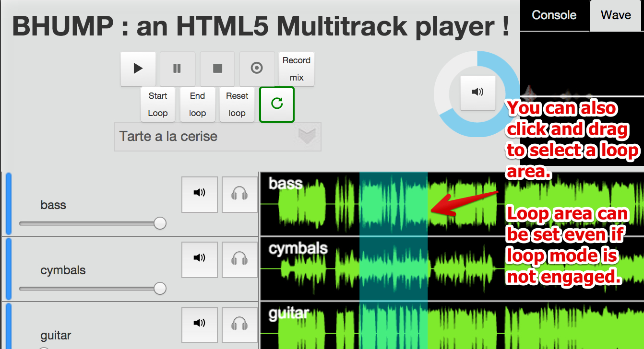Switch to the Console tab
The height and width of the screenshot is (349, 644).
click(x=554, y=15)
